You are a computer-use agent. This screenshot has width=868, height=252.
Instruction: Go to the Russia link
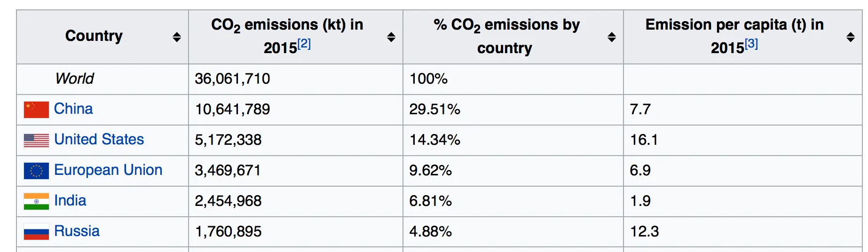pyautogui.click(x=77, y=231)
